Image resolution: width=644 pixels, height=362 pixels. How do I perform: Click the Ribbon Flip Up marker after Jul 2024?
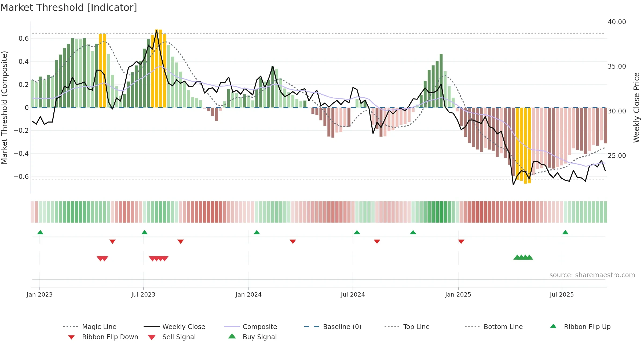357,232
